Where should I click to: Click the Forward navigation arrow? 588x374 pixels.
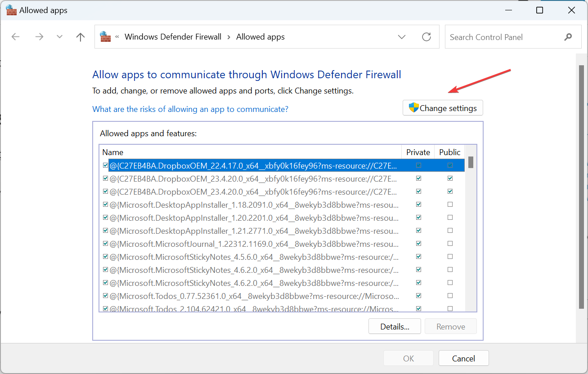pyautogui.click(x=39, y=37)
